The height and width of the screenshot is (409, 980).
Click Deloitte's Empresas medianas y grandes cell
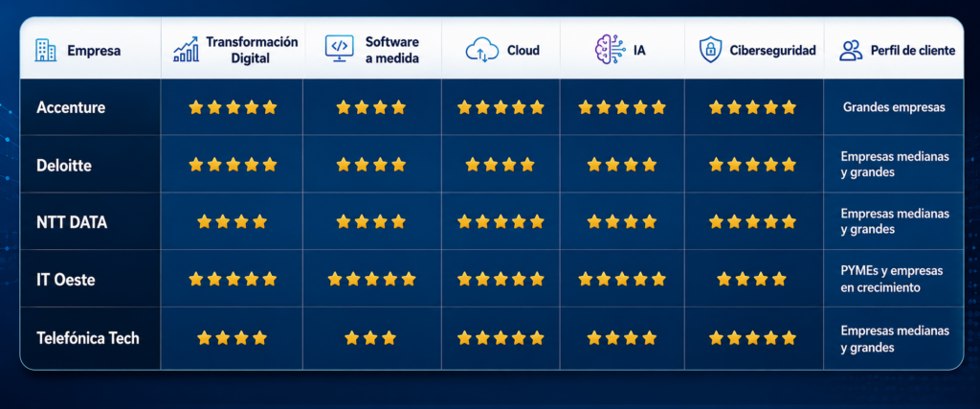(x=895, y=165)
